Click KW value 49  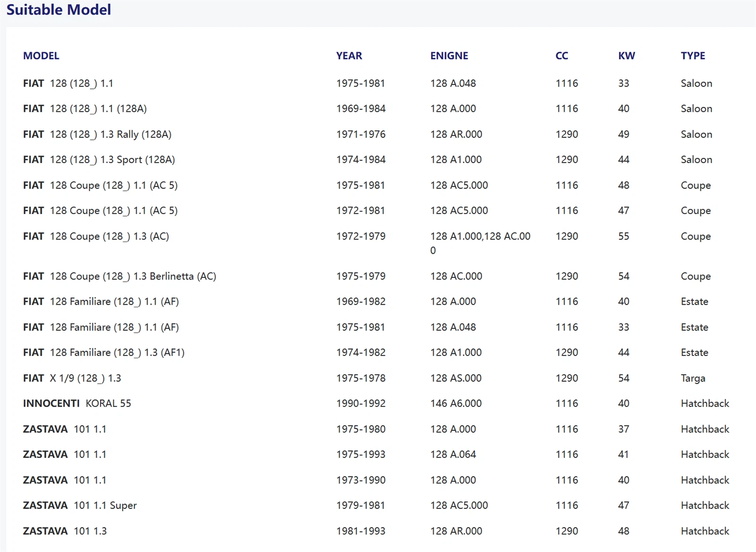pyautogui.click(x=624, y=134)
